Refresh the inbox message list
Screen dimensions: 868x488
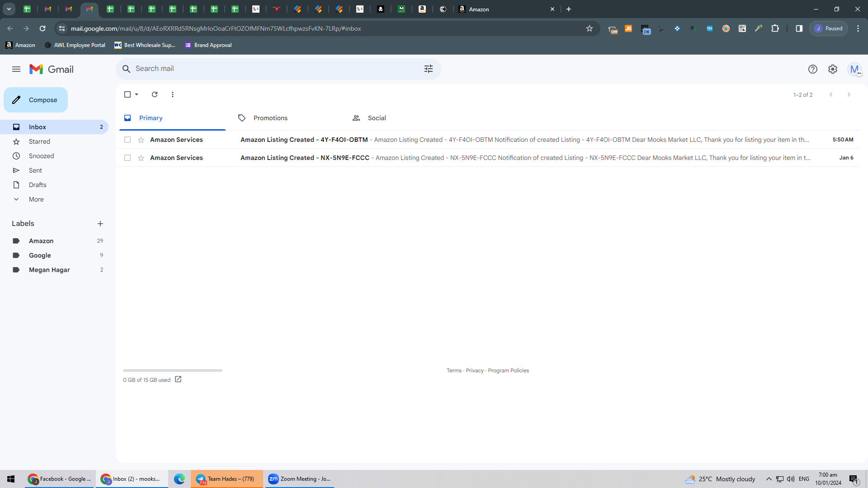pyautogui.click(x=155, y=94)
